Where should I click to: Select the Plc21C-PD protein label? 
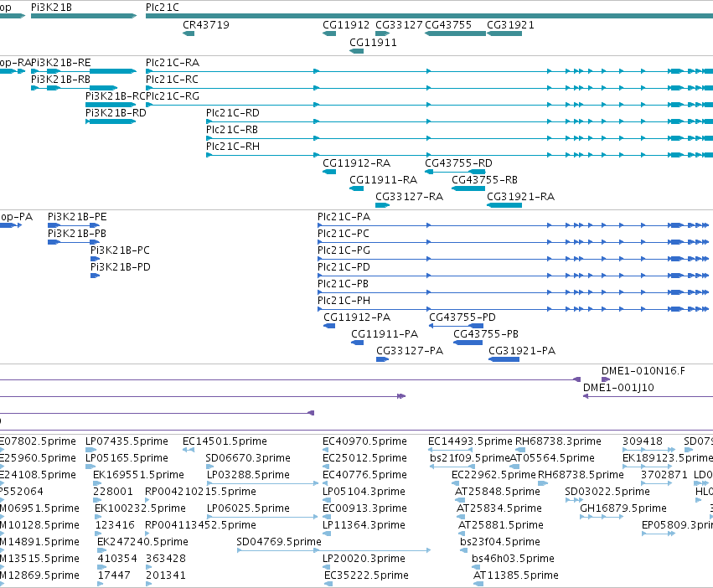tap(344, 267)
